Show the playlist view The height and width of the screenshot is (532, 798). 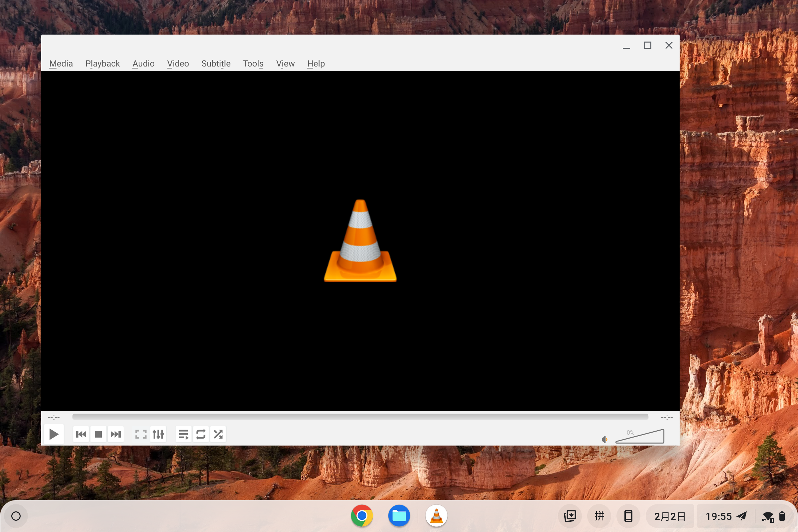[x=183, y=434]
